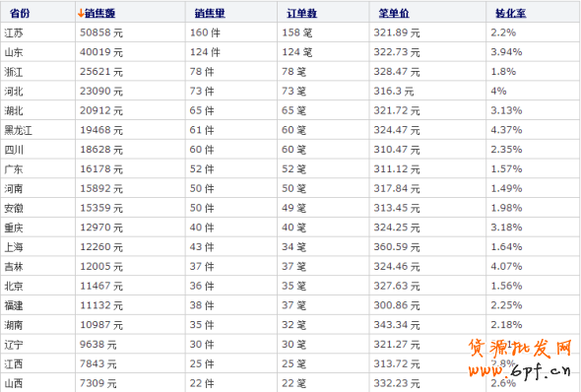Select the 300.86 元 price for 福建

pos(397,305)
